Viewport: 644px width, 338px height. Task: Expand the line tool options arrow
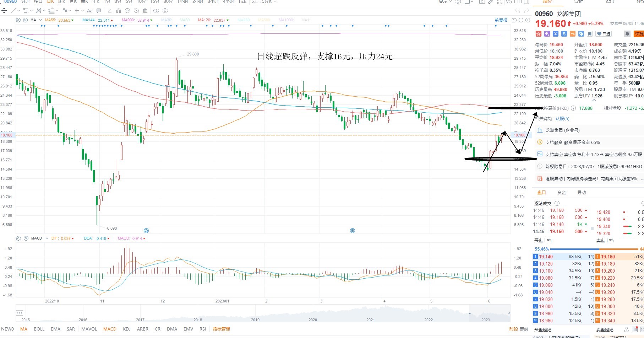[18, 11]
